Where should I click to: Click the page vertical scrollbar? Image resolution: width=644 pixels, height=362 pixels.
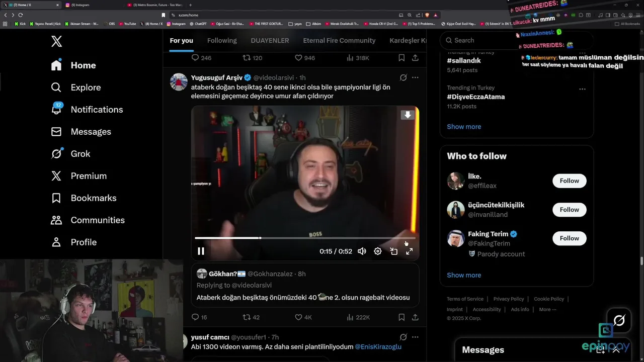coord(641,261)
